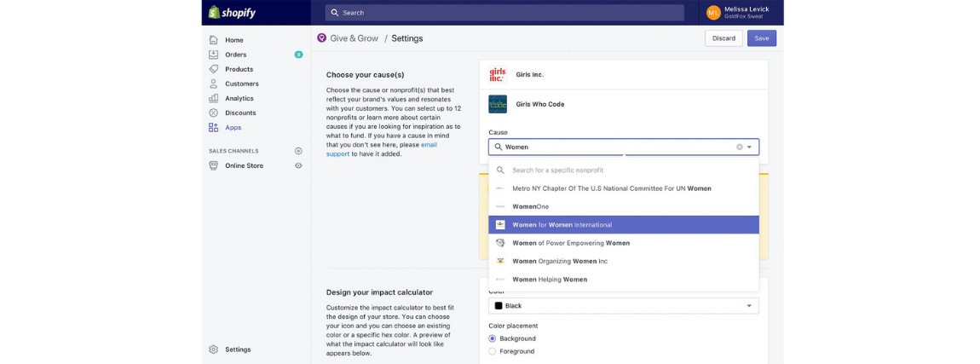
Task: Click the Shopify logo in header
Action: tap(232, 12)
